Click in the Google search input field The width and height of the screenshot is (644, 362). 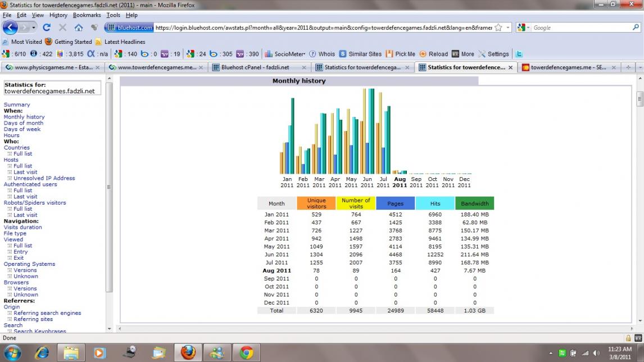[579, 28]
